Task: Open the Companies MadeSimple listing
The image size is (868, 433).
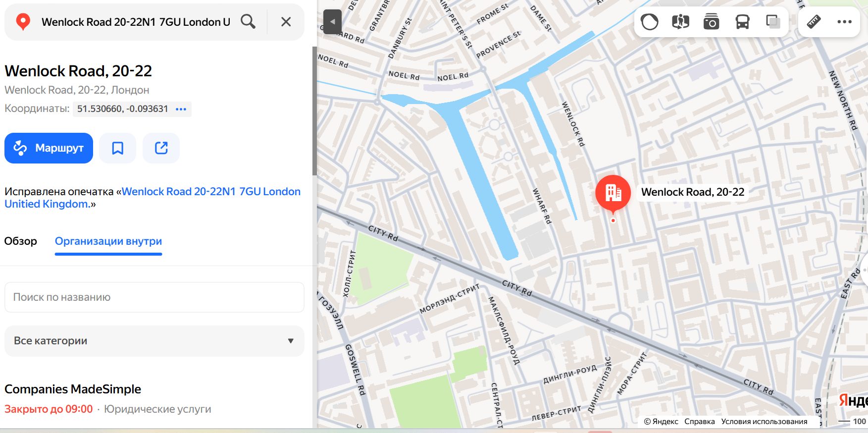Action: [73, 389]
